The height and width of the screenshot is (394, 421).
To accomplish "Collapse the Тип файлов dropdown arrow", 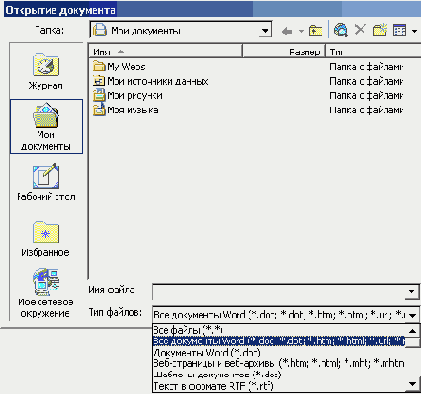I will [x=413, y=315].
